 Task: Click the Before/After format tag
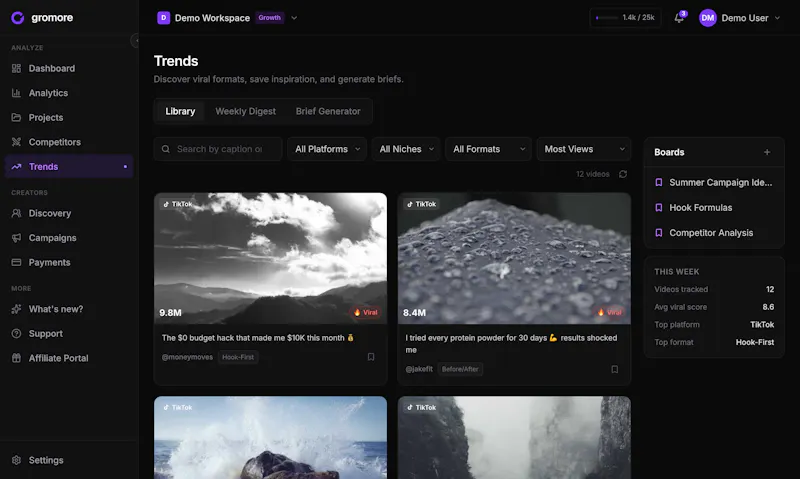[460, 369]
